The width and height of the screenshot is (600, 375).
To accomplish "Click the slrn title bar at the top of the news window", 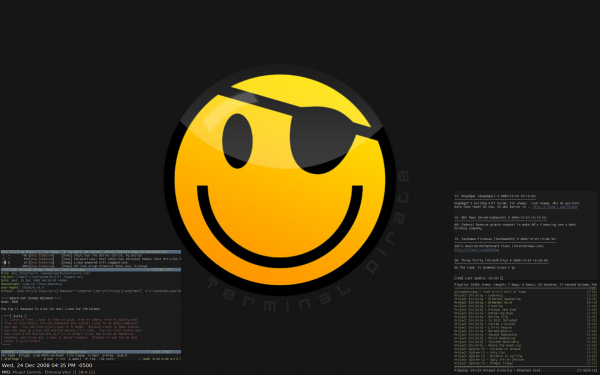I will pyautogui.click(x=91, y=252).
